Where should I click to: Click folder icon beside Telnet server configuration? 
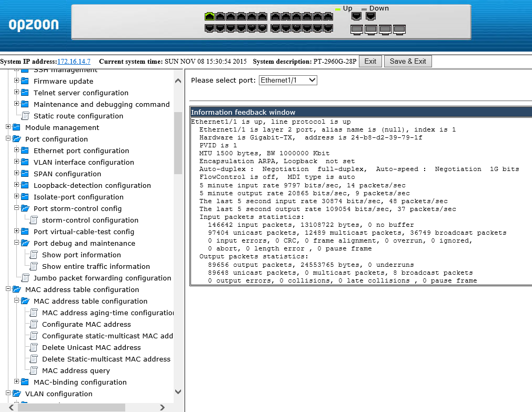(x=25, y=92)
